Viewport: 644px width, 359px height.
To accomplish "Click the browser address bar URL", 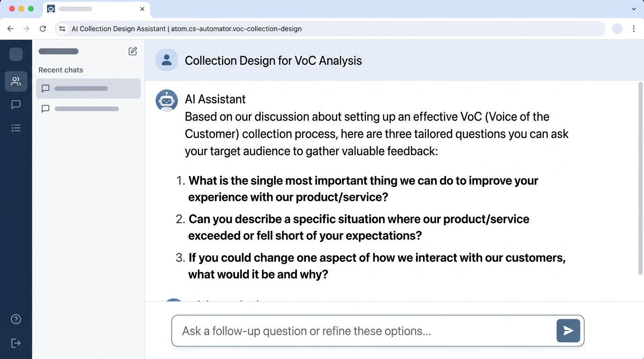I will coord(186,29).
